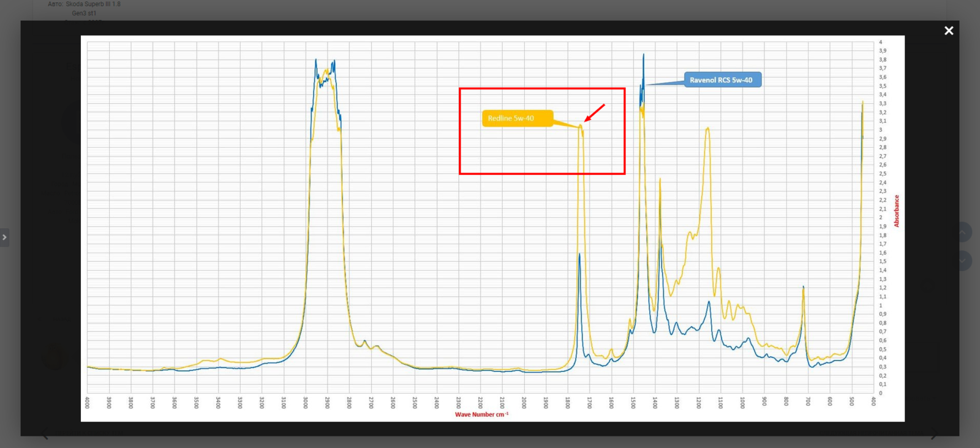
Task: Click the Ravenol RCS 5w-40 blue label
Action: click(723, 80)
